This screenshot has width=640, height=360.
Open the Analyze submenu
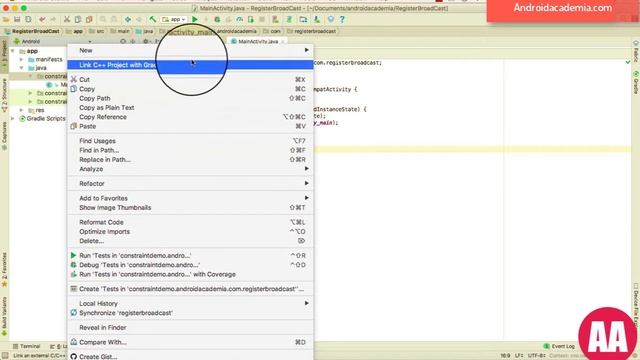pos(190,169)
